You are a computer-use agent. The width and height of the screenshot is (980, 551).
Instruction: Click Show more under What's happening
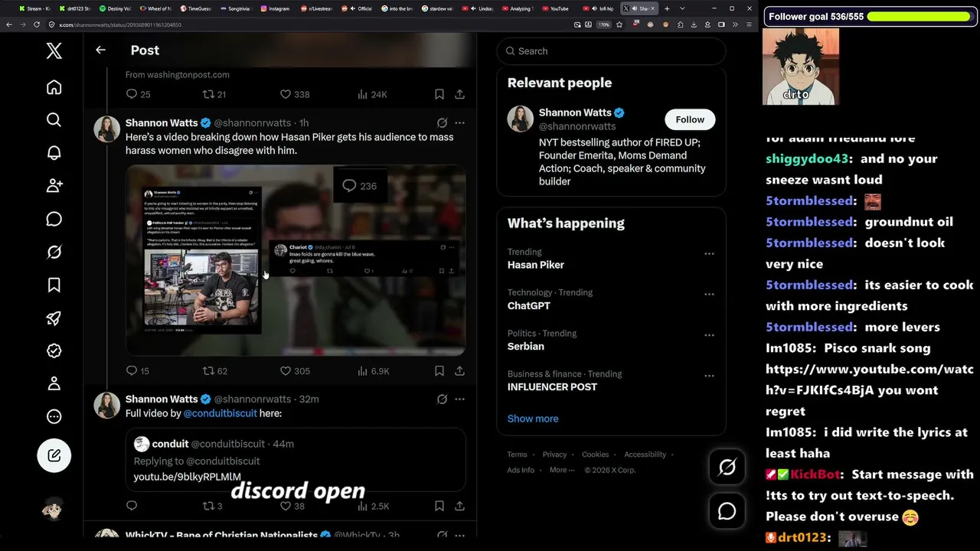[x=533, y=419]
